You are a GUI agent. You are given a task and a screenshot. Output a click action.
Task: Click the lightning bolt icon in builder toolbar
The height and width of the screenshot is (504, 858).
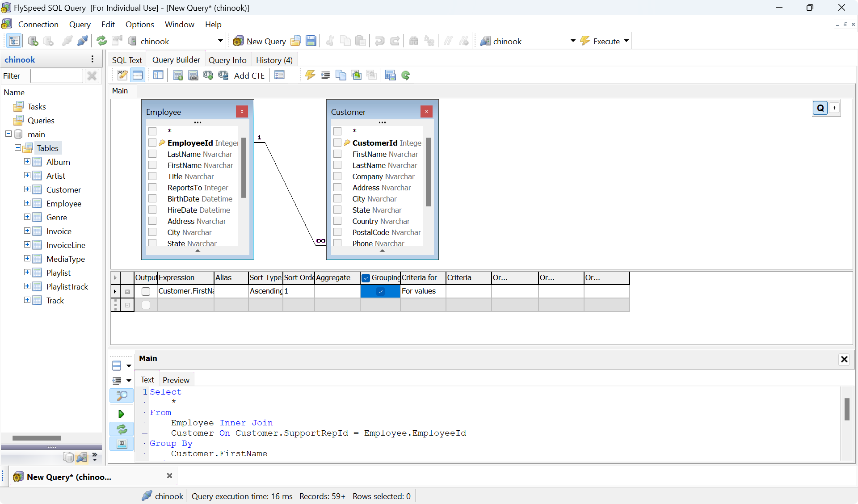310,75
